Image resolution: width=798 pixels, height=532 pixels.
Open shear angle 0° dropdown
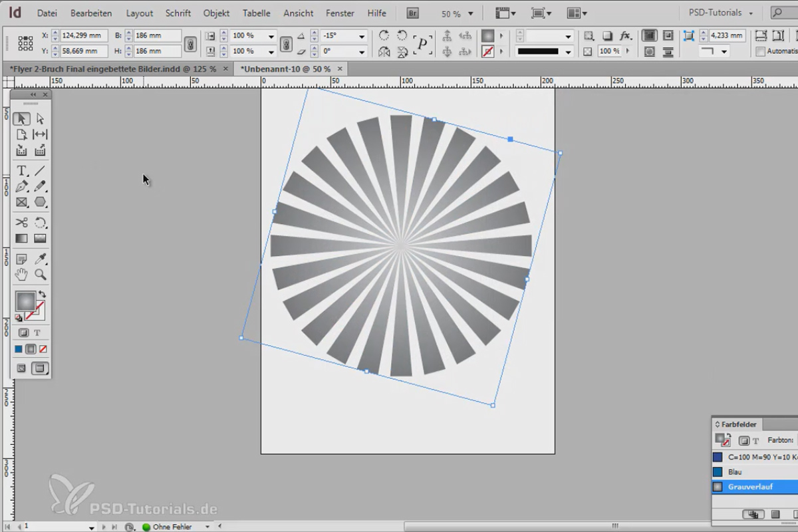coord(362,51)
